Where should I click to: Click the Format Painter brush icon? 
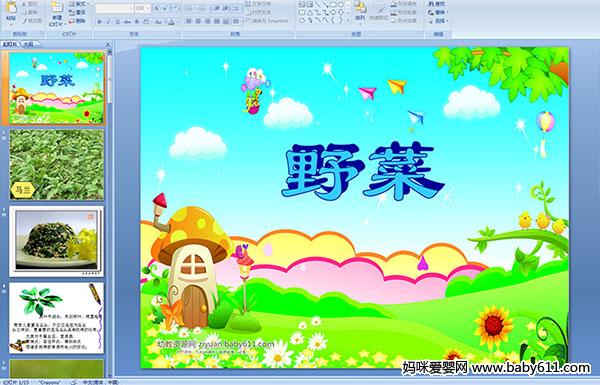pyautogui.click(x=25, y=21)
